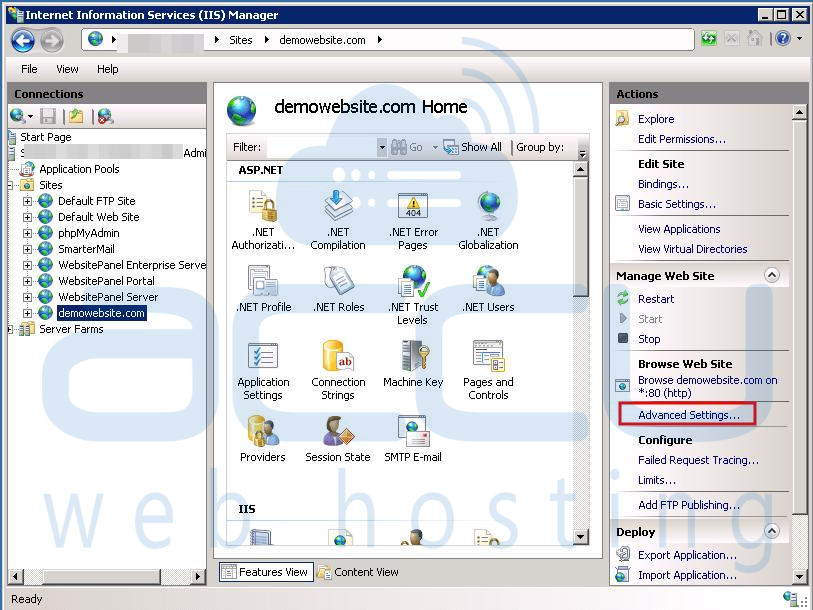Select Application Pools in tree
The height and width of the screenshot is (610, 813).
[x=79, y=169]
